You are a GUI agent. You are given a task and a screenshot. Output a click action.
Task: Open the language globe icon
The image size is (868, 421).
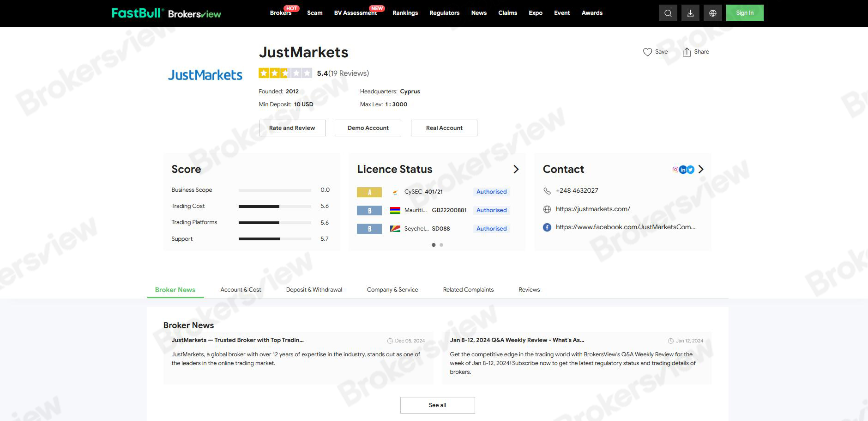[713, 13]
